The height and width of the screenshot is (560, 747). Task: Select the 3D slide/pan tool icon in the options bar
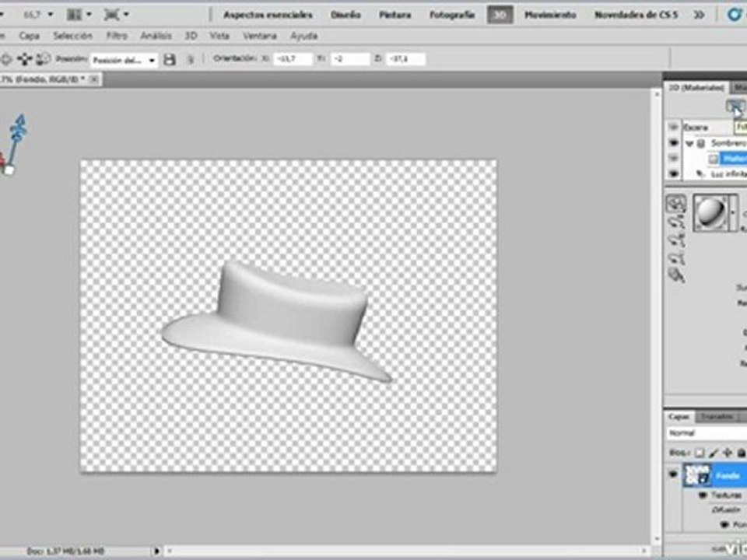point(25,59)
